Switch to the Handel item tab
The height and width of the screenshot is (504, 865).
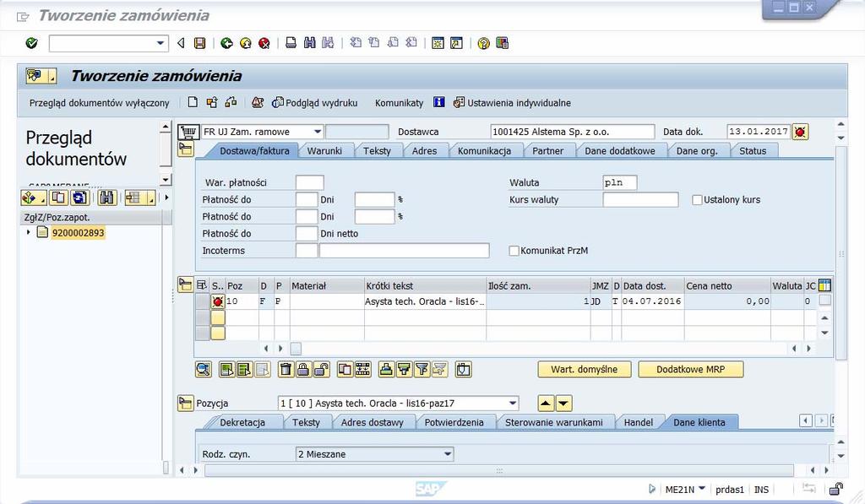[639, 422]
